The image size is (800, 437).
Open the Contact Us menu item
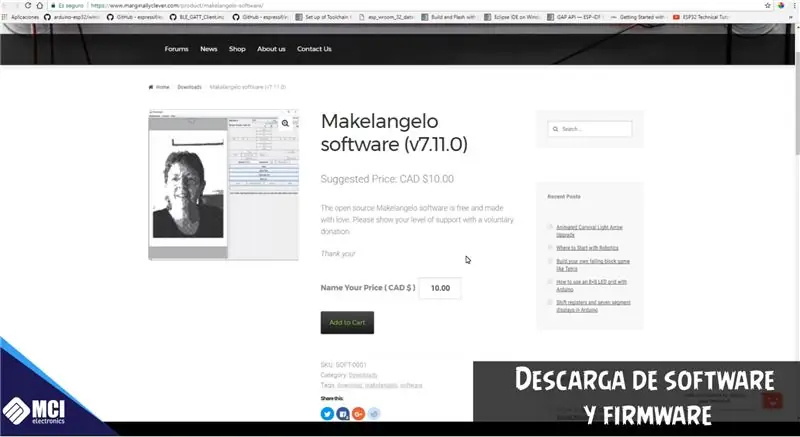click(x=314, y=49)
